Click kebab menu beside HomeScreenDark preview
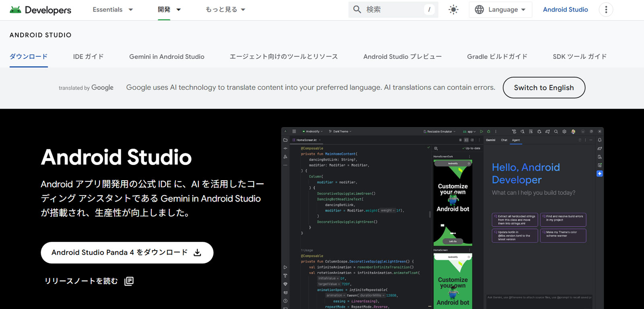 pos(469,157)
